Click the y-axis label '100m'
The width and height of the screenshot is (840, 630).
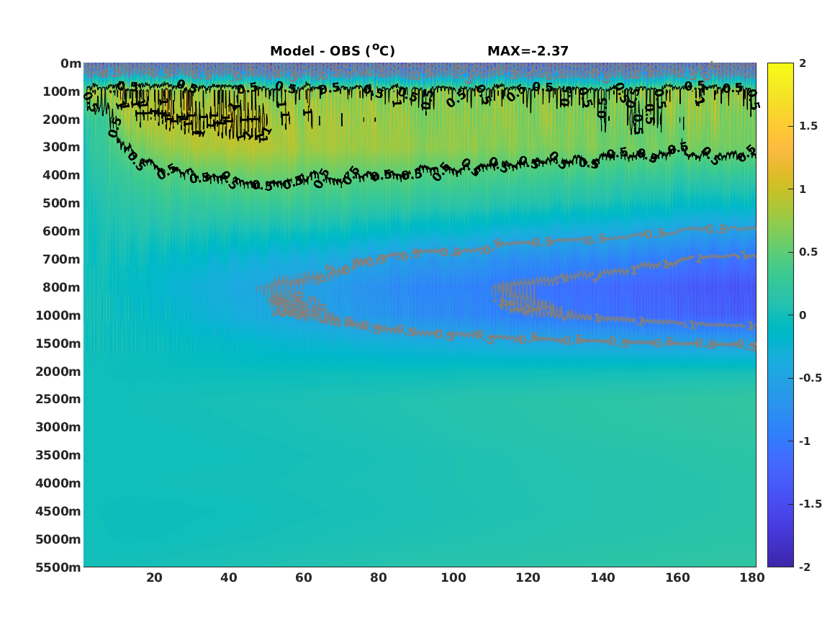coord(62,91)
